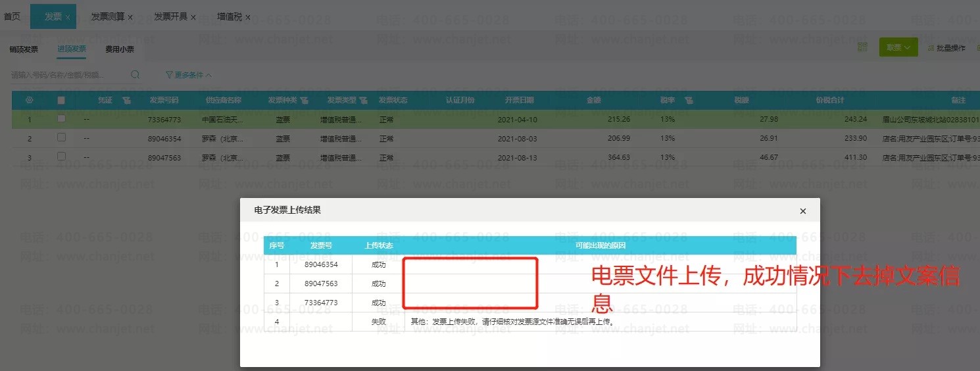Click dialog column header 发票号
The width and height of the screenshot is (980, 371).
click(322, 245)
